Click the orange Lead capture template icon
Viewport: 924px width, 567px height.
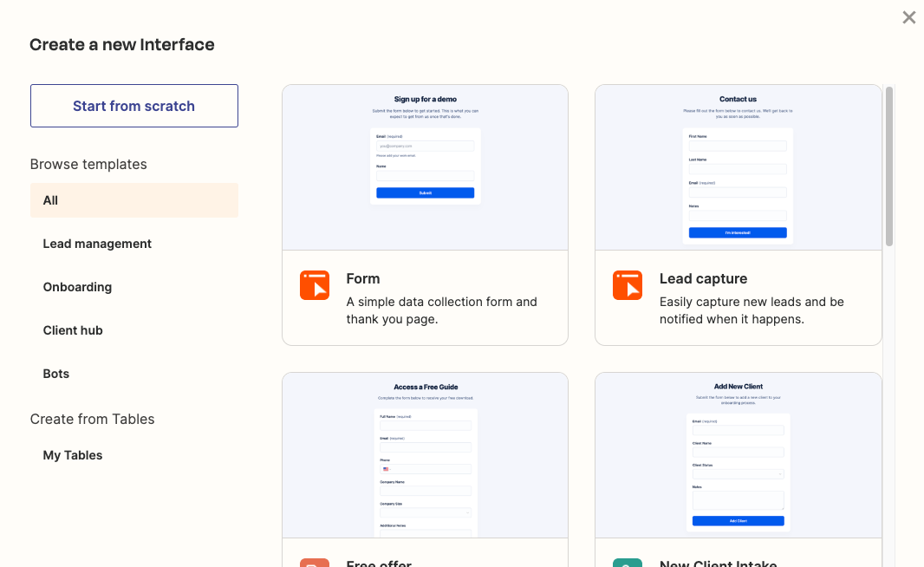click(x=628, y=284)
